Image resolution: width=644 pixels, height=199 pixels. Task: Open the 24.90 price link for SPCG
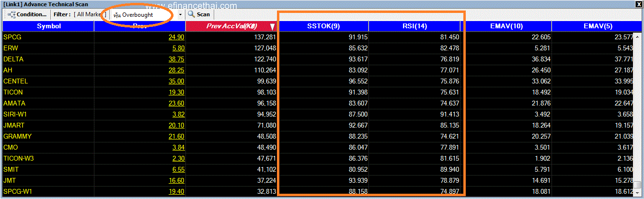pyautogui.click(x=176, y=37)
